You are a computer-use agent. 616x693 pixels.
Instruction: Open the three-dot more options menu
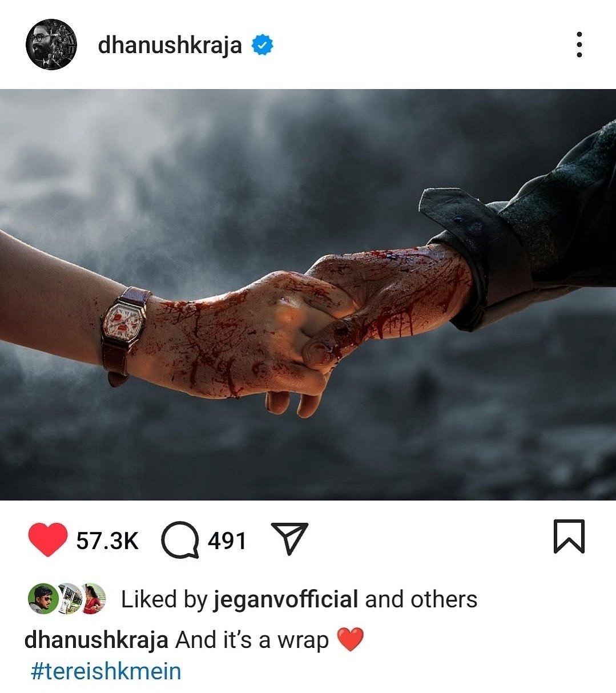tap(579, 45)
